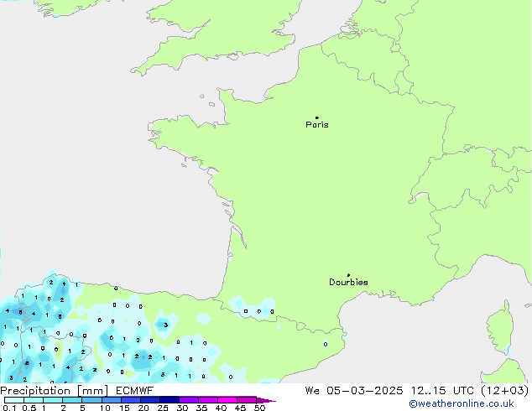
Task: Click the arrow tip ending the legend bar
Action: pyautogui.click(x=266, y=400)
